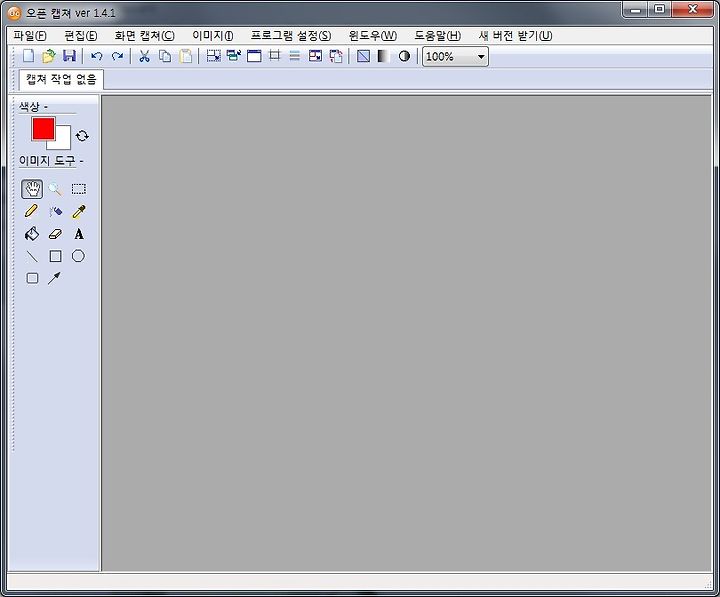
Task: Capture a window with the window icon
Action: tap(254, 56)
